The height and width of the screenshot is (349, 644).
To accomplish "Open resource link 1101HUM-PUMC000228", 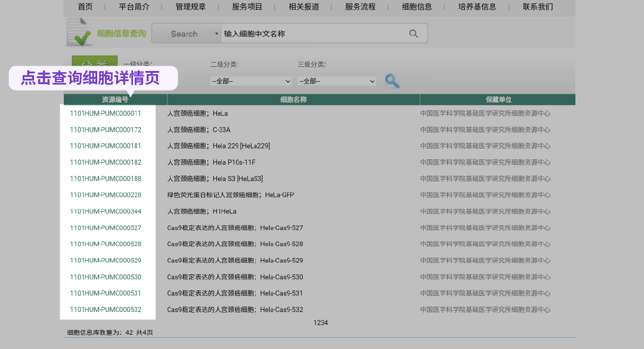I will (x=106, y=195).
